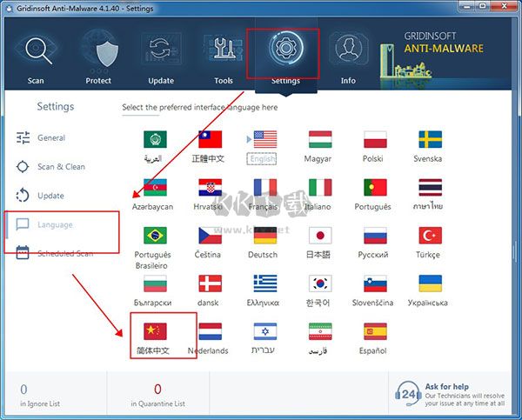The width and height of the screenshot is (522, 420).
Task: Open the Info person icon
Action: 348,49
